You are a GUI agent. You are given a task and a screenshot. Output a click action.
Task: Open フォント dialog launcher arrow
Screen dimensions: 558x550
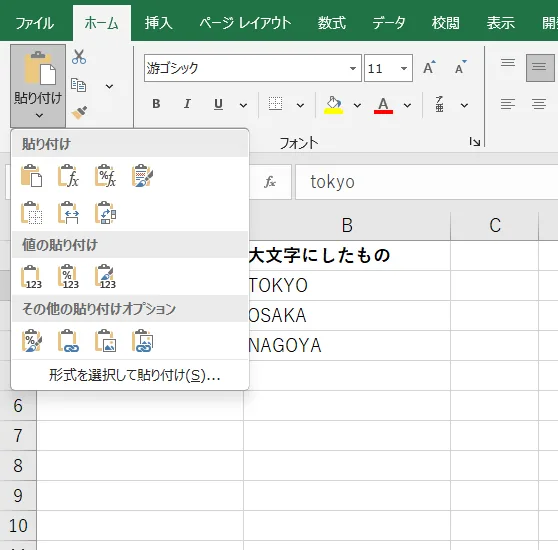tap(474, 142)
